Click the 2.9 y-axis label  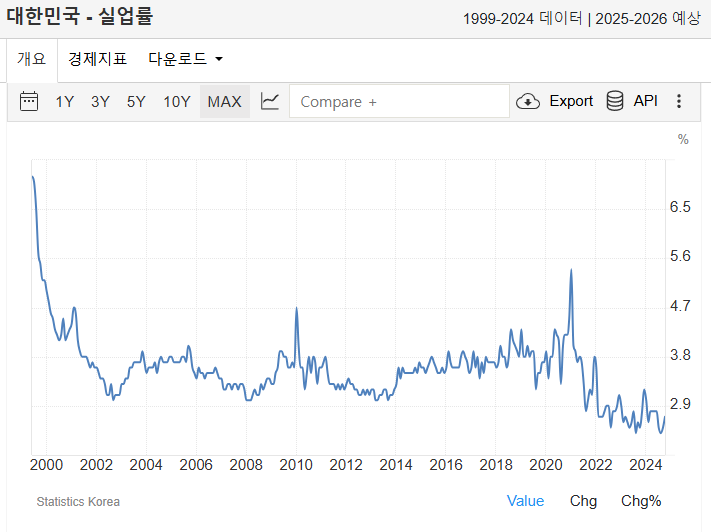(x=680, y=404)
